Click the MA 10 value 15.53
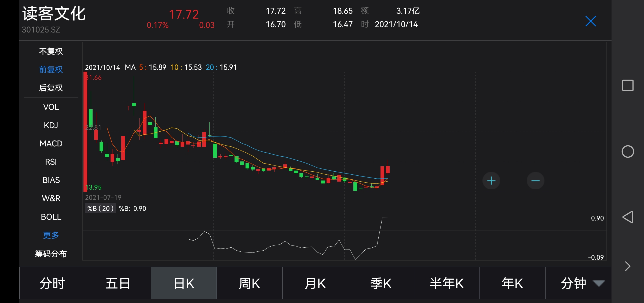644x303 pixels. [193, 67]
